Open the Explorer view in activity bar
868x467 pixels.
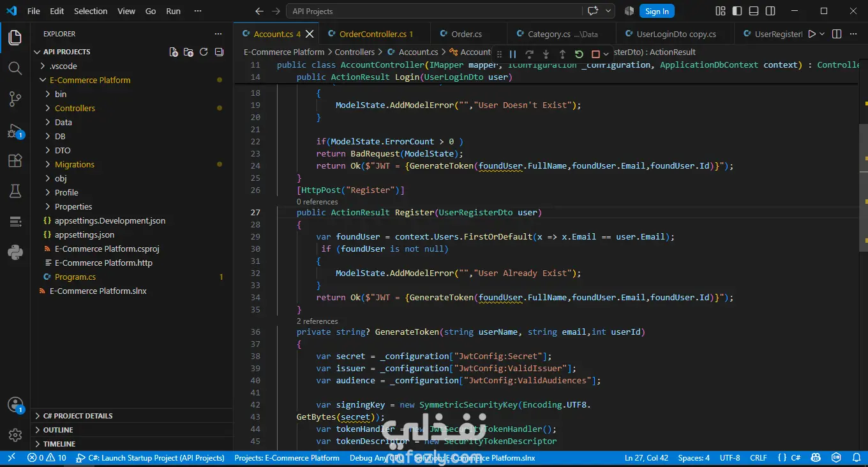(15, 38)
